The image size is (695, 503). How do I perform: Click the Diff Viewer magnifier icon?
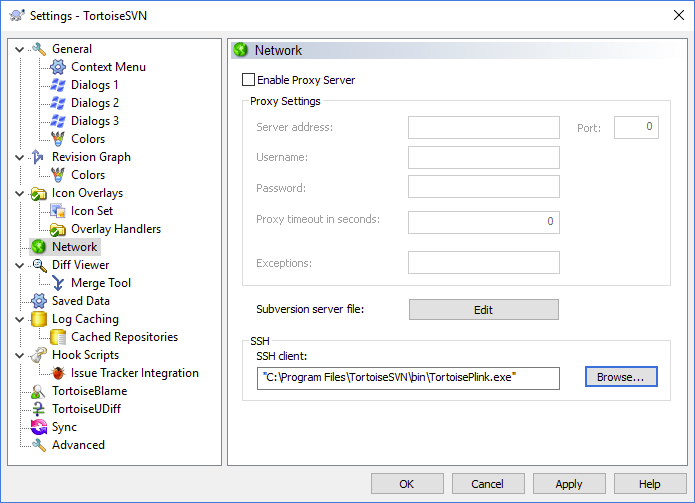39,265
